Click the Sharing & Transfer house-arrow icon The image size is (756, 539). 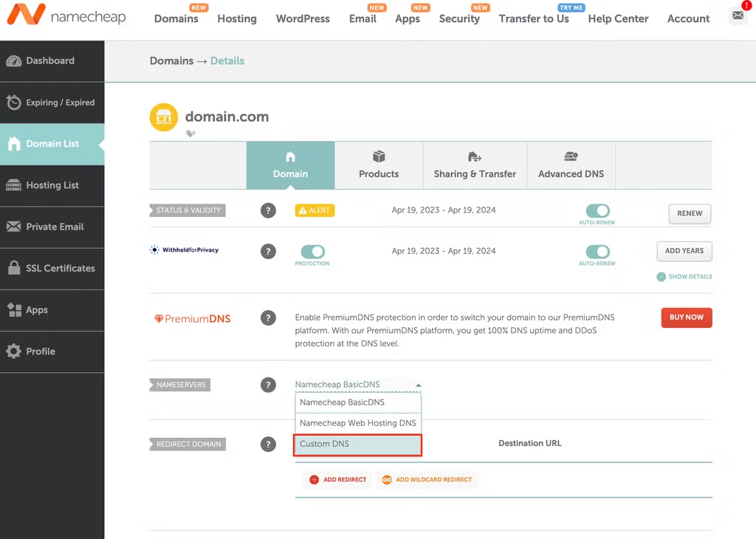click(475, 157)
